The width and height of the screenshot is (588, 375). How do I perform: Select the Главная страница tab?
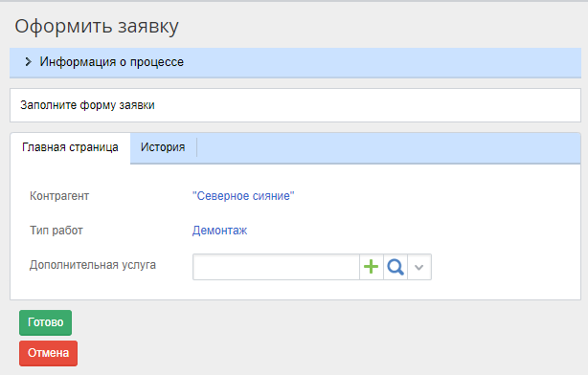[x=70, y=147]
